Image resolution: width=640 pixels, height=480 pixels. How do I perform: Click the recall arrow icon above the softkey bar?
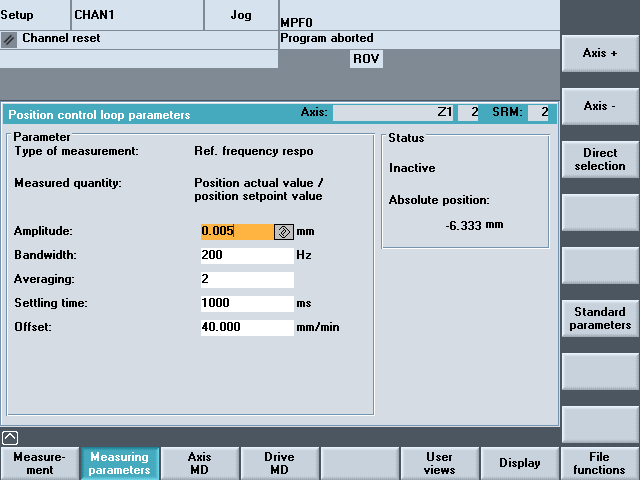pos(10,438)
